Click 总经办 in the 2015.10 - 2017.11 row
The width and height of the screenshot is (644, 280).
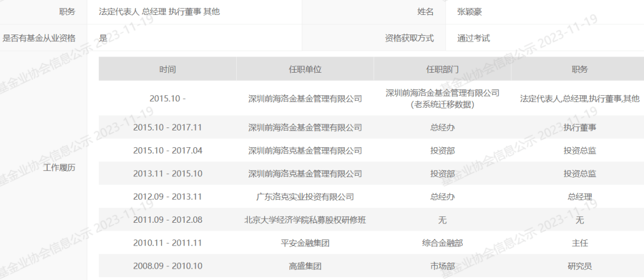point(442,127)
